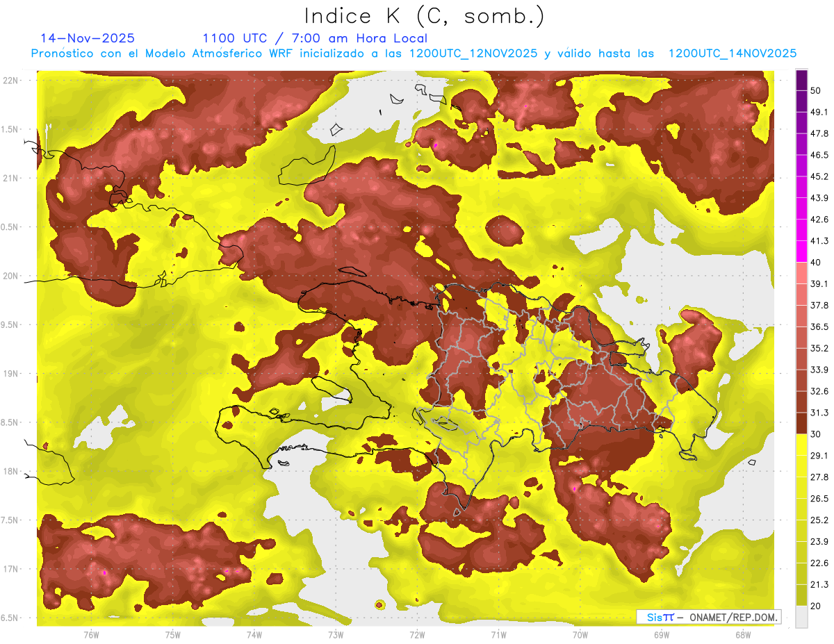
Task: Click the '71W' longitude label
Action: (498, 634)
